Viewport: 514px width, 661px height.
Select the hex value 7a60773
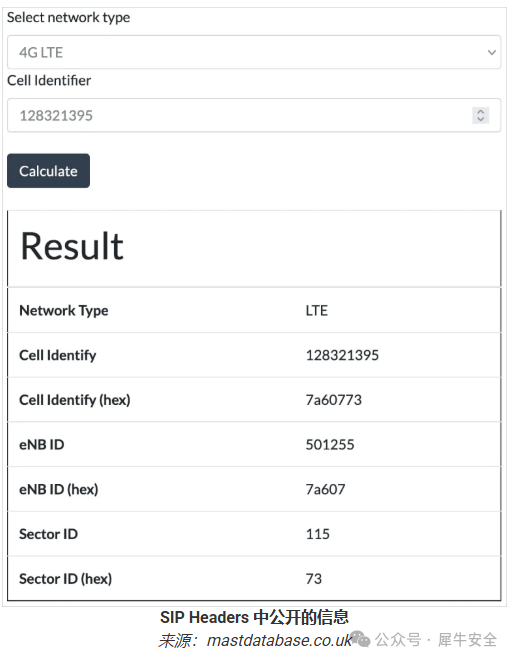tap(334, 400)
